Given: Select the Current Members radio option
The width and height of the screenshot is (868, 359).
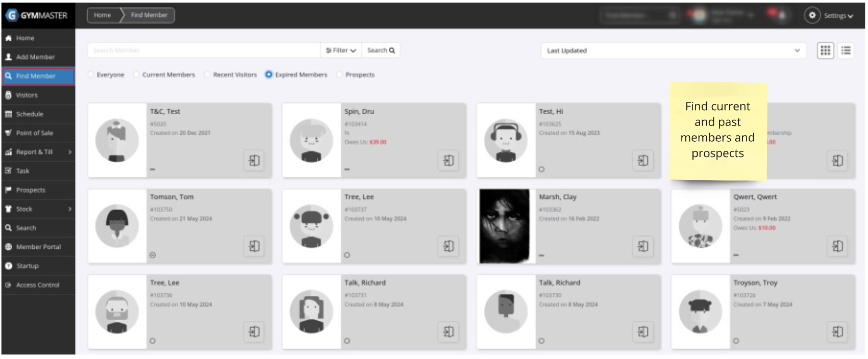Looking at the screenshot, I should (x=136, y=74).
